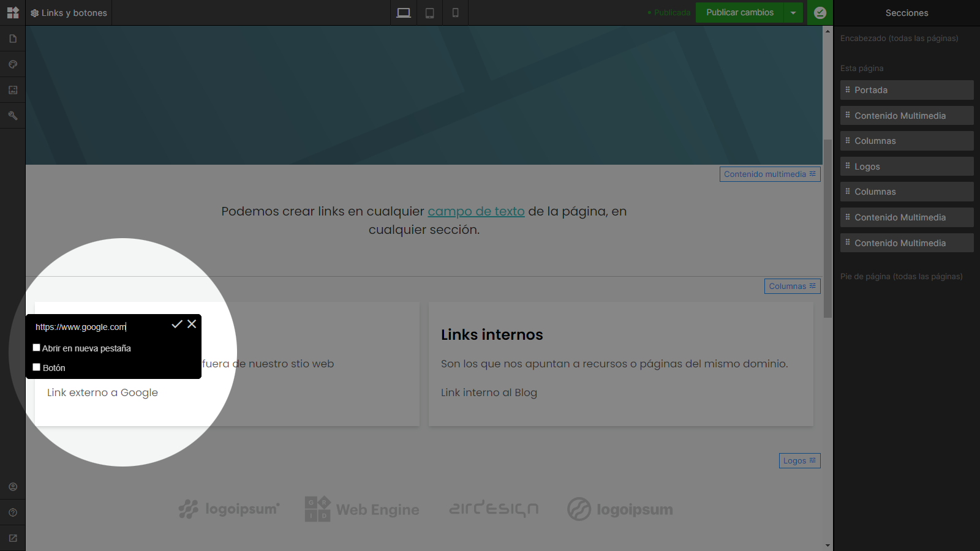Toggle the green sections checkmark button

820,13
